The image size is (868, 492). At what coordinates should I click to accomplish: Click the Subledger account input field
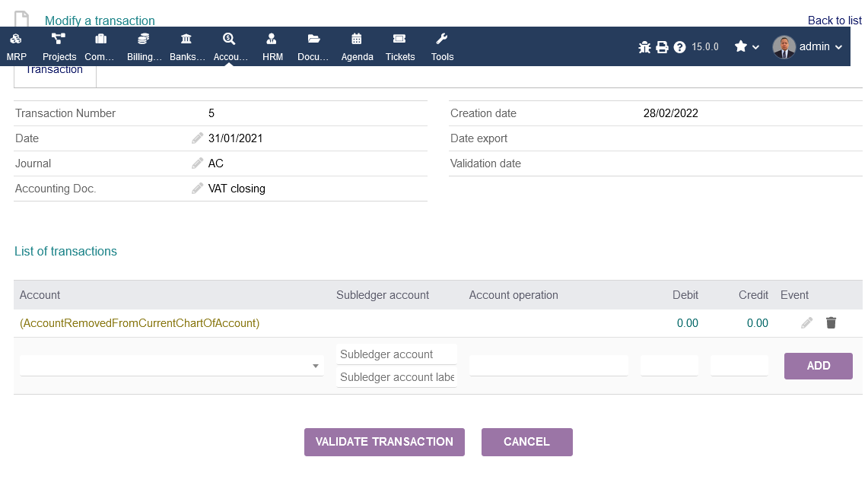click(396, 354)
